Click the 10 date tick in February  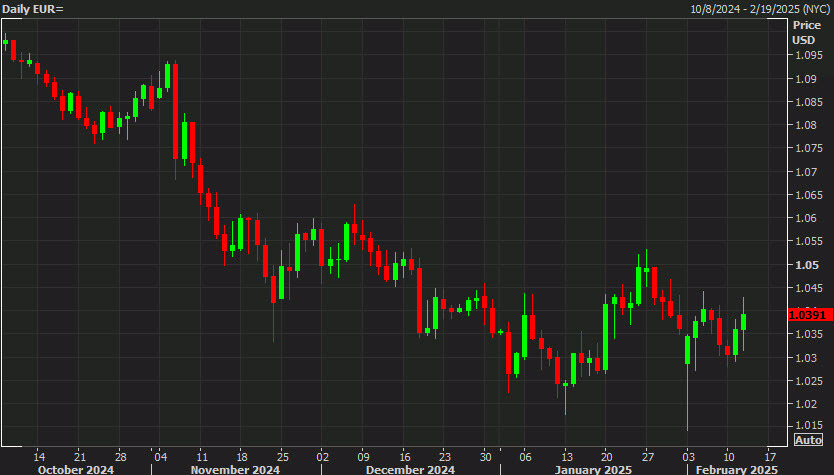(729, 457)
